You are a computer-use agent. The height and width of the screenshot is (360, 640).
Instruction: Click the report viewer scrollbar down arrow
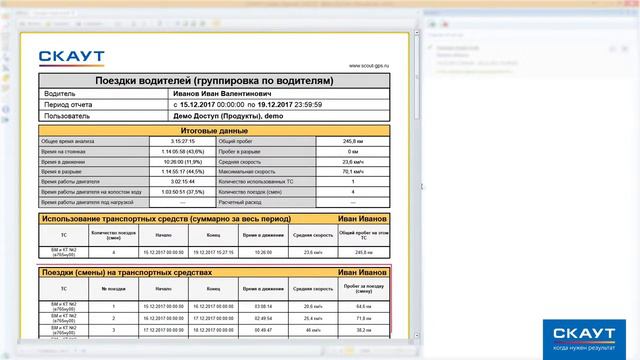417,336
